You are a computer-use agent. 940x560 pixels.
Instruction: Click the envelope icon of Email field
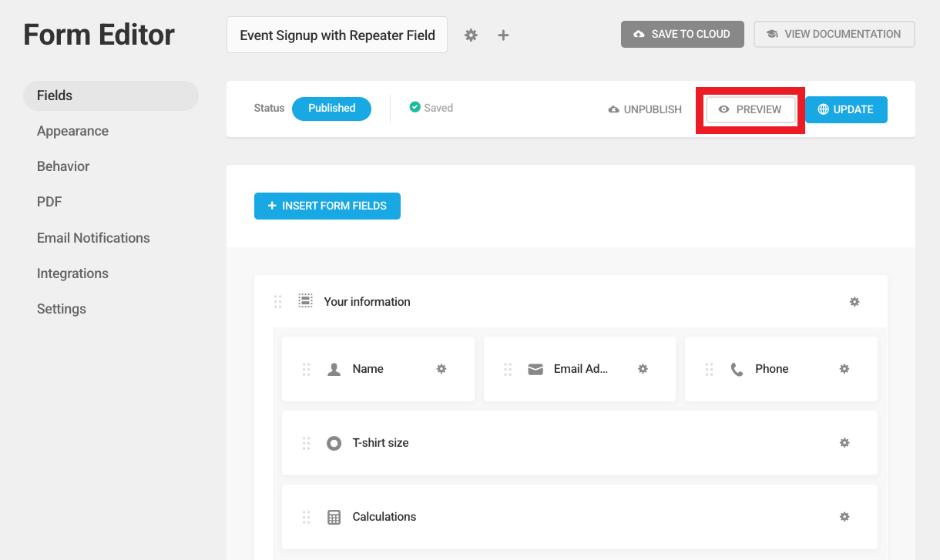point(535,369)
